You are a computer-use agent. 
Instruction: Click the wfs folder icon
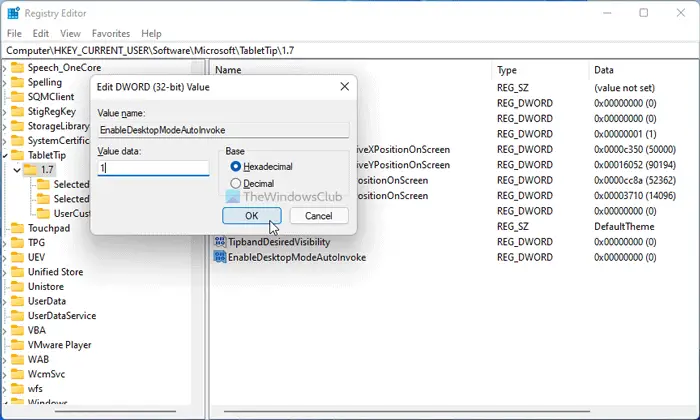pyautogui.click(x=17, y=389)
